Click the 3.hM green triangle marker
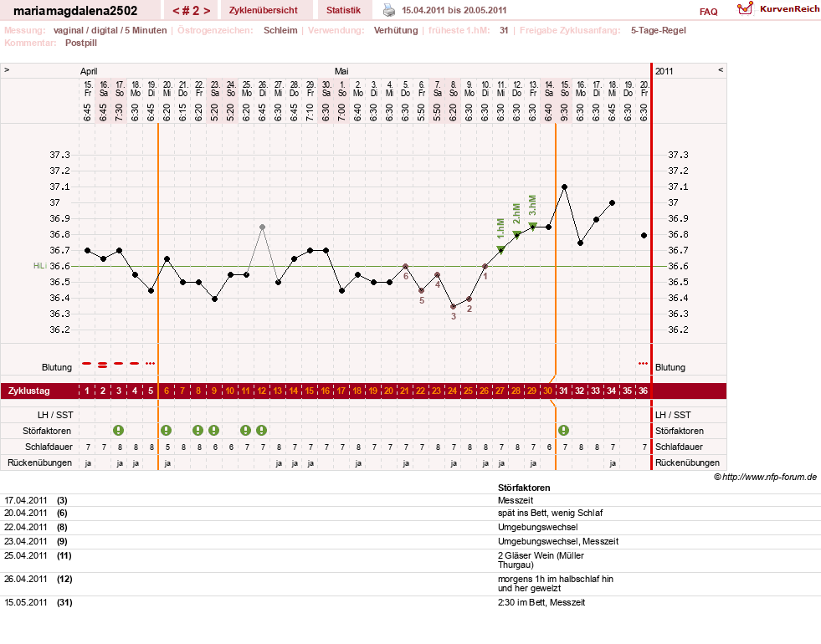The width and height of the screenshot is (821, 644). point(532,226)
